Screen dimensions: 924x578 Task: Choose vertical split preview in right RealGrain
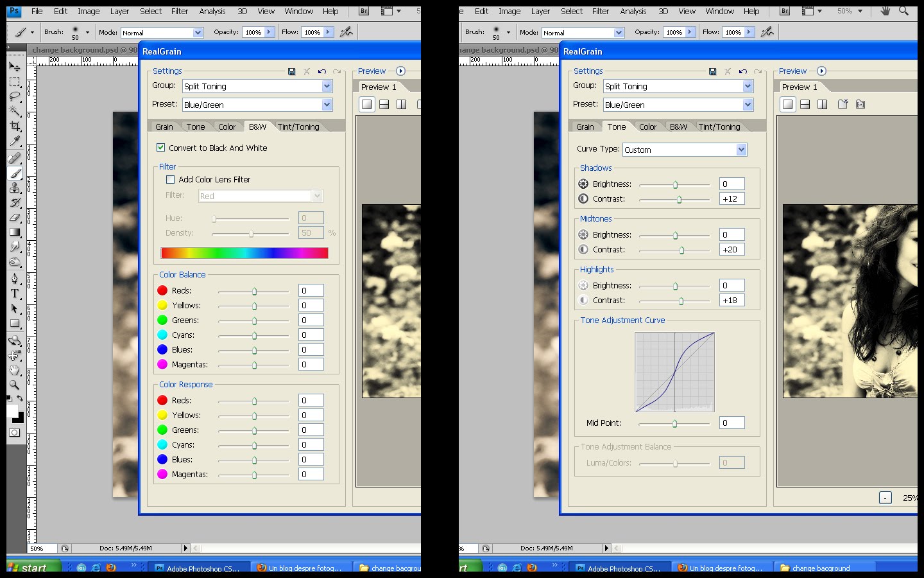pos(823,104)
